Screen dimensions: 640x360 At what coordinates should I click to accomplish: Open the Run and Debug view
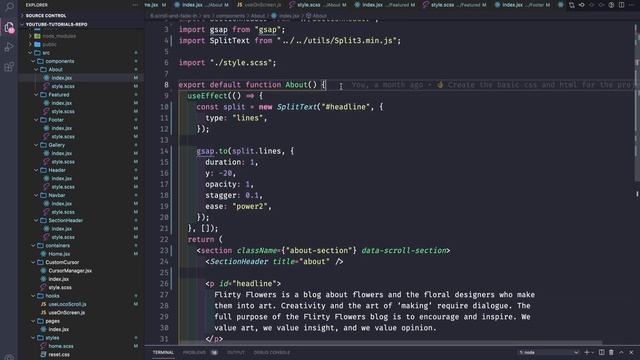pos(9,47)
